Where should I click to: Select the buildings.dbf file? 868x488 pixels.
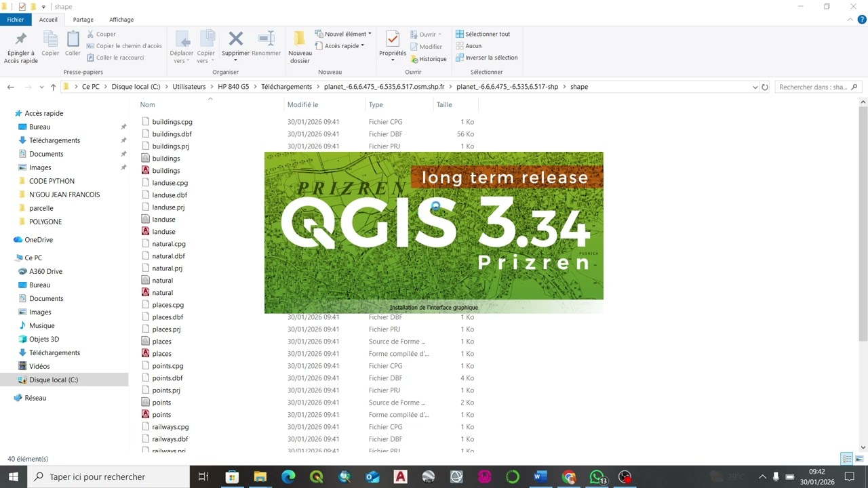point(172,134)
